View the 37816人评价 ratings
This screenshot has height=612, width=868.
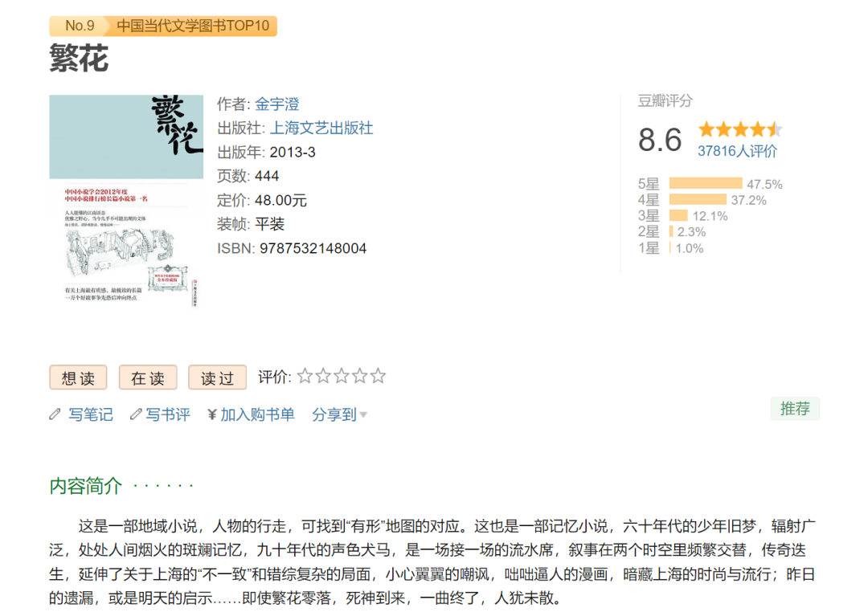click(x=737, y=151)
